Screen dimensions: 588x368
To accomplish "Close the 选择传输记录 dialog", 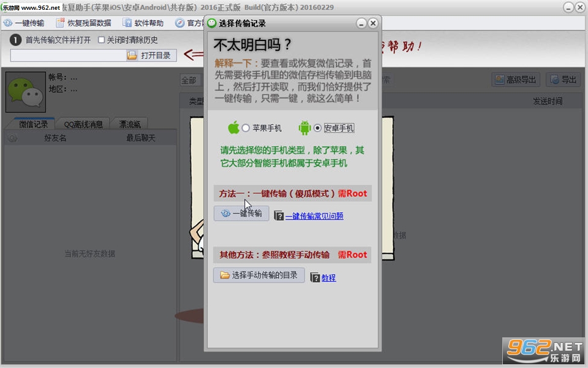I will click(373, 23).
